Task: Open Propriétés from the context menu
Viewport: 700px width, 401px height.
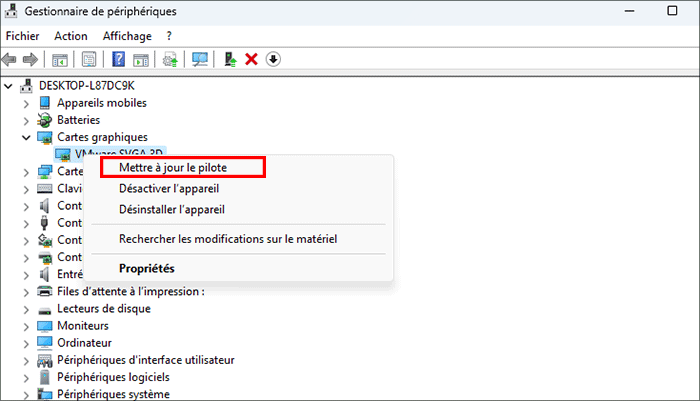Action: [x=146, y=268]
